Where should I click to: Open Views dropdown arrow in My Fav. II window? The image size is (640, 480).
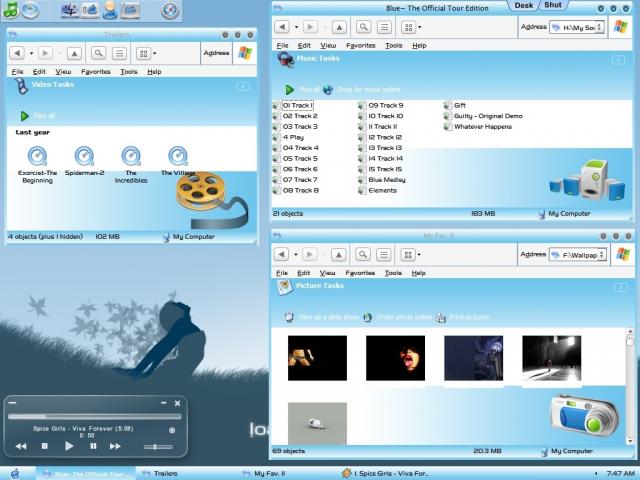coord(419,254)
